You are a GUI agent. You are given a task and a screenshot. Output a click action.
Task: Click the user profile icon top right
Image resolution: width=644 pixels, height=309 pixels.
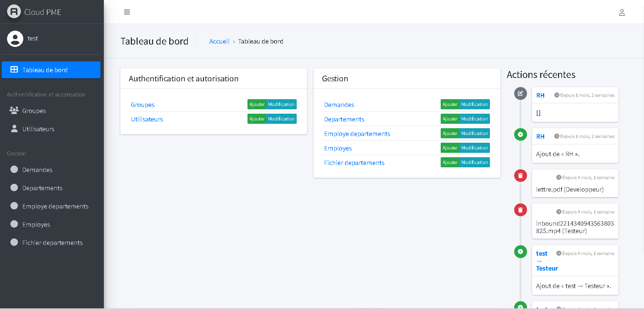(x=622, y=12)
